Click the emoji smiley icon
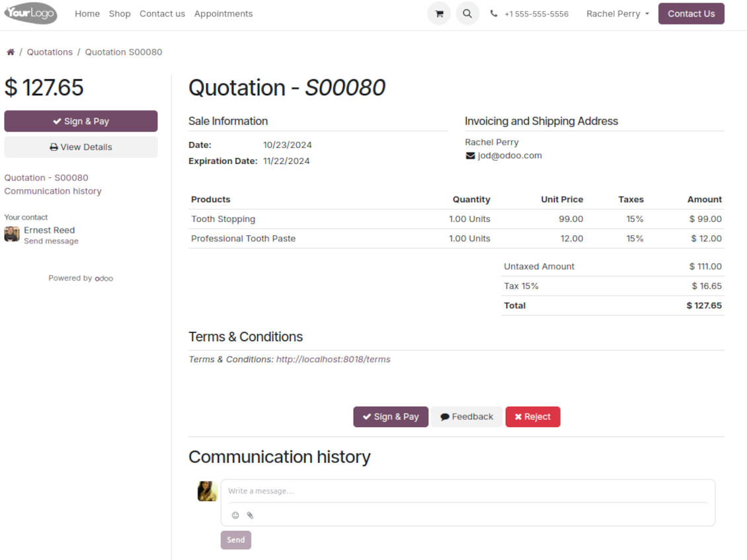 235,515
